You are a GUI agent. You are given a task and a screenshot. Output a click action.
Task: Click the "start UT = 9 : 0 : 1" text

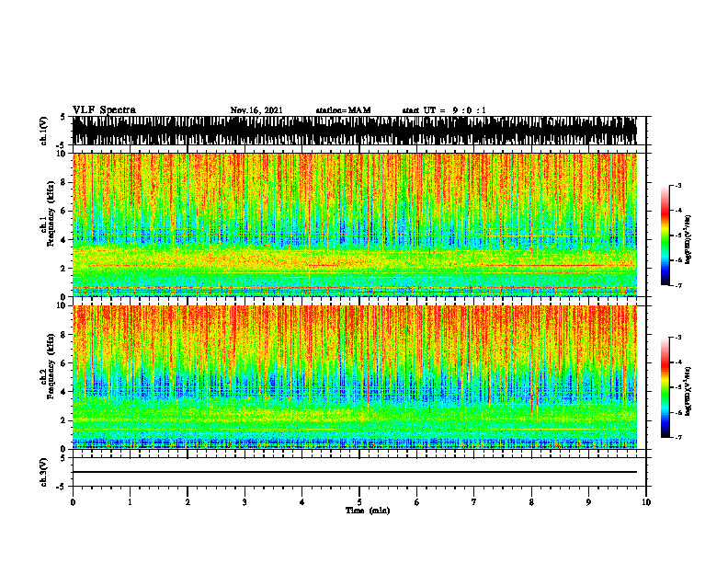pyautogui.click(x=444, y=110)
